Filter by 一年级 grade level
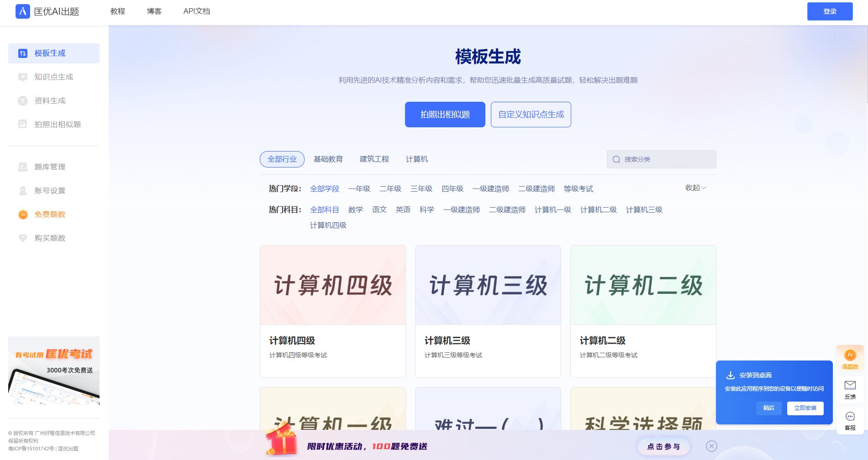The height and width of the screenshot is (460, 868). pos(359,189)
